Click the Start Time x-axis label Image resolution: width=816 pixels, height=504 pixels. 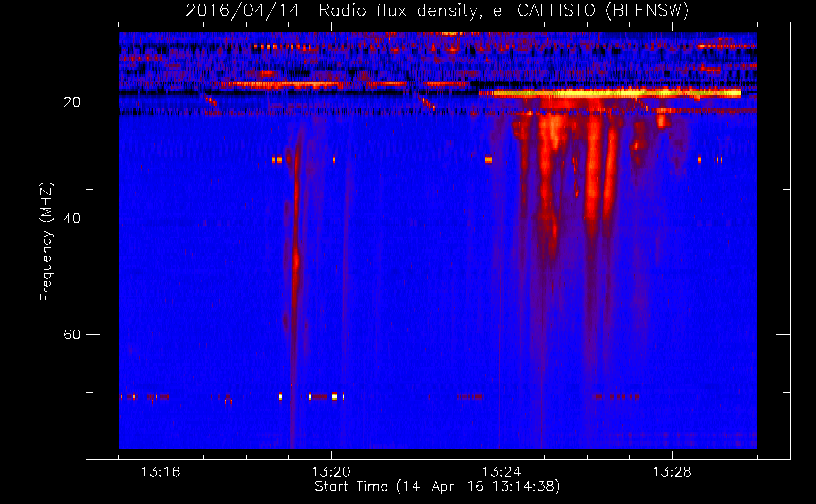pos(437,487)
